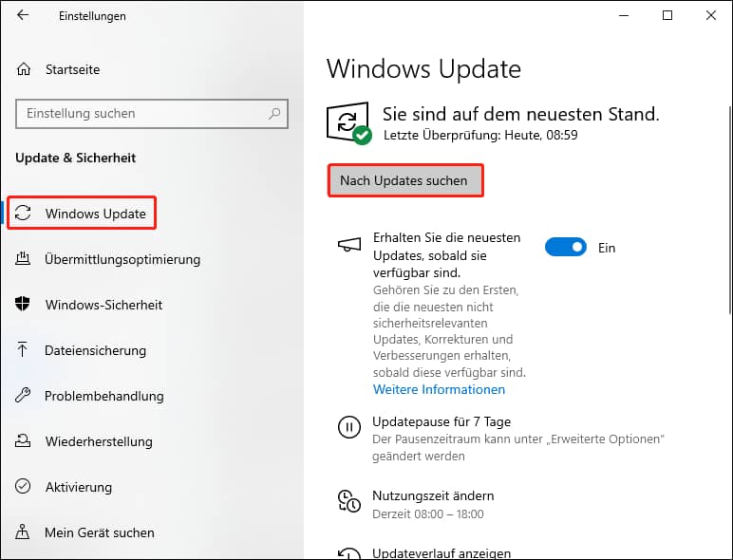Screen dimensions: 733x560
Task: Open Dateiensicherung page
Action: click(x=95, y=350)
